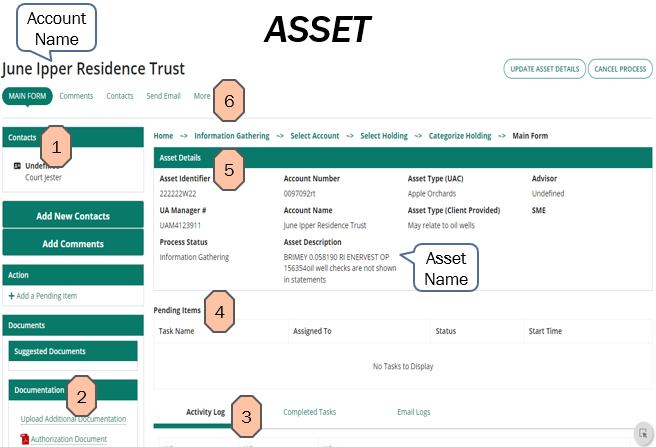Navigate to Information Gathering breadcrumb step
656x447 pixels.
[234, 136]
